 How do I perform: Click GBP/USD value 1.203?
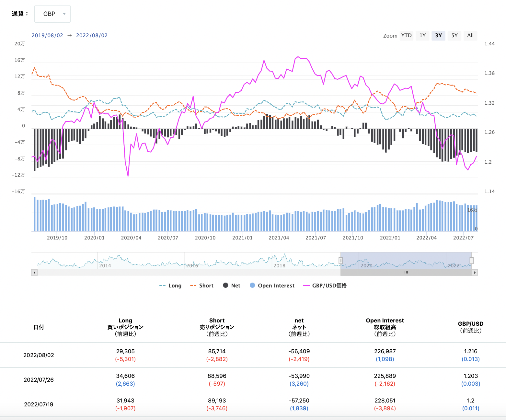tap(471, 376)
